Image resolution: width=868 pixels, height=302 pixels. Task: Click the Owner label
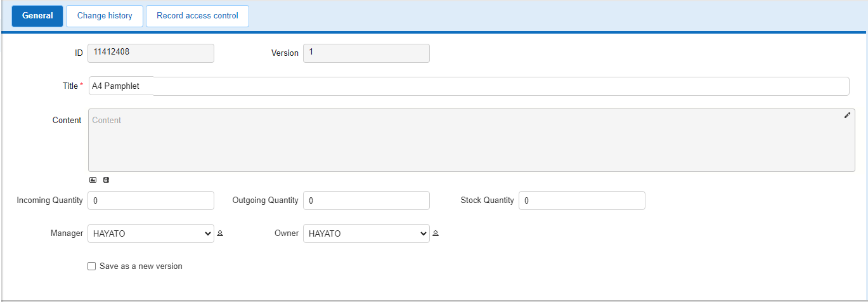click(287, 233)
